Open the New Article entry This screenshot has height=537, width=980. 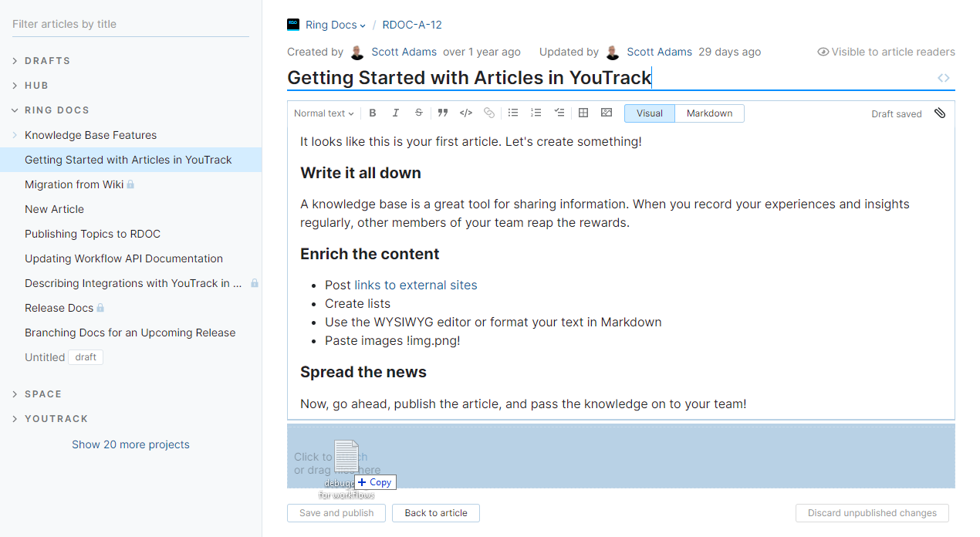point(54,209)
